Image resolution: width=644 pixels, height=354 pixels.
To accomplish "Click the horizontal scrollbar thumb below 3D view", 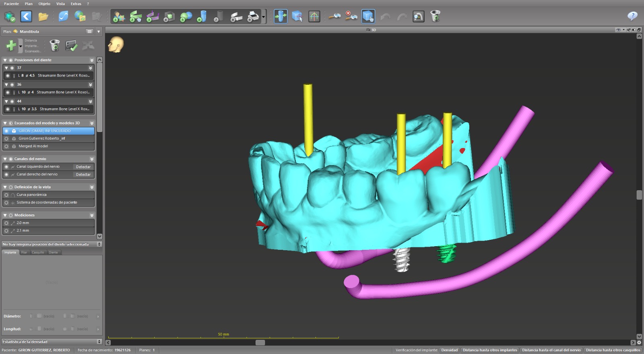I will [260, 342].
